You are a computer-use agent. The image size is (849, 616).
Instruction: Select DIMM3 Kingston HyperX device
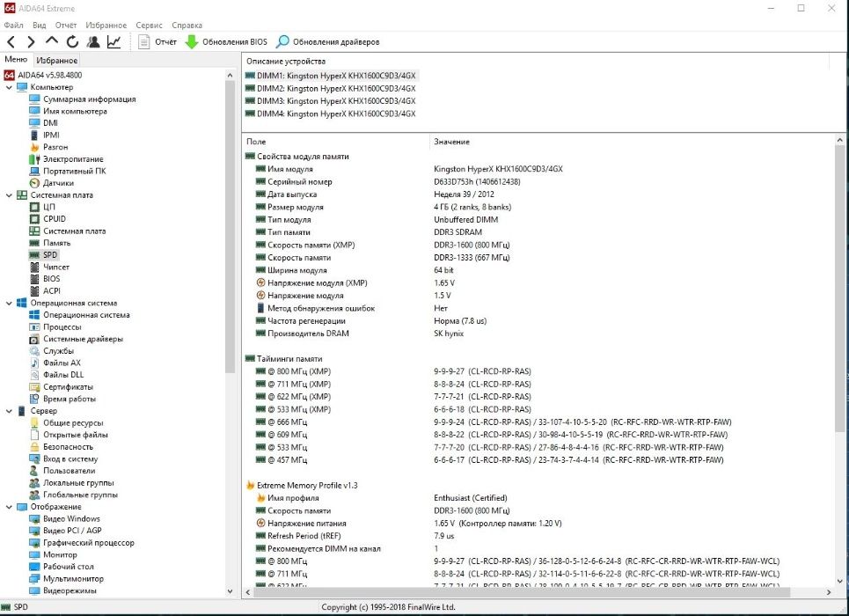coord(331,101)
